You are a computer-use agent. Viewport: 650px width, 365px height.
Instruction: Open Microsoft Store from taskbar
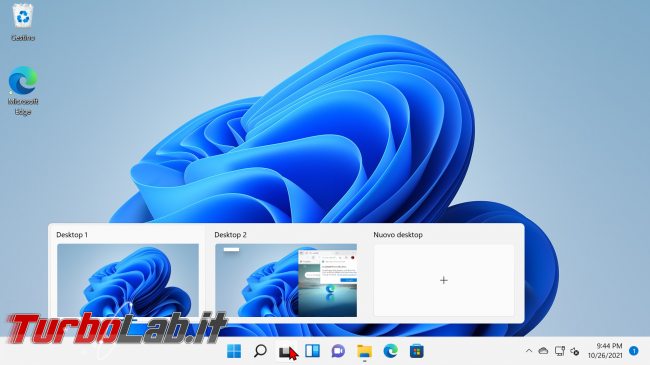pyautogui.click(x=417, y=351)
